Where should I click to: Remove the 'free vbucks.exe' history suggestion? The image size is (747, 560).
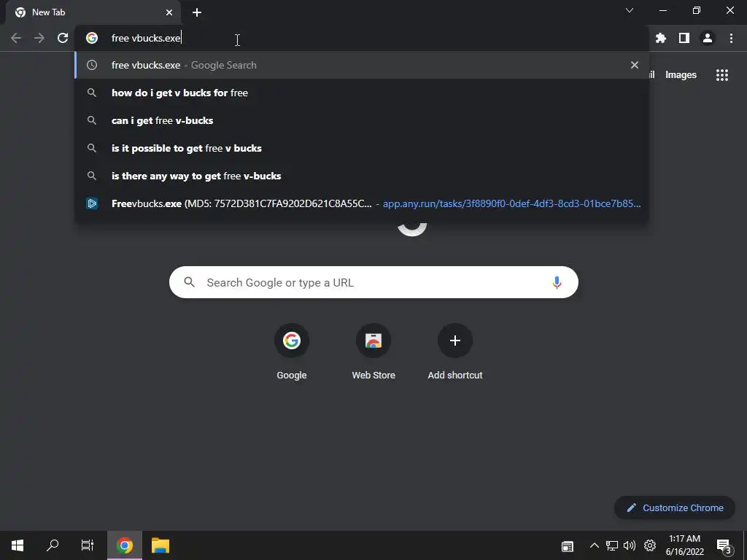(x=634, y=65)
